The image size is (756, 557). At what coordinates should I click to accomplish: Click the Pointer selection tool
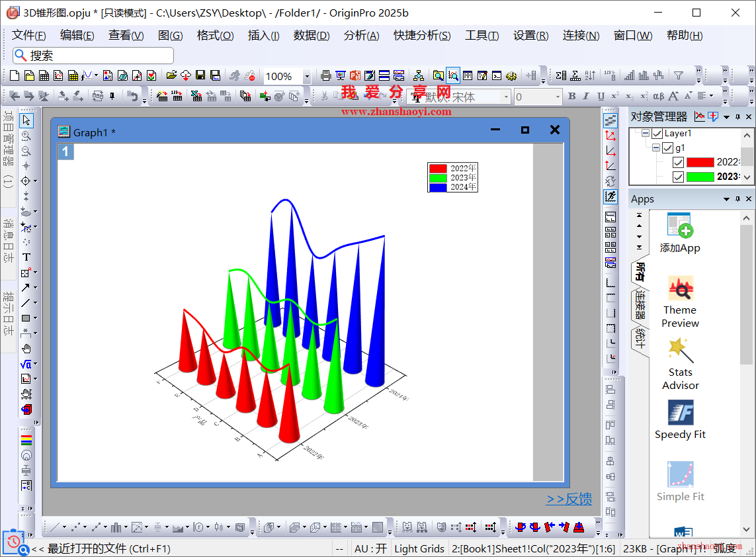(x=26, y=120)
